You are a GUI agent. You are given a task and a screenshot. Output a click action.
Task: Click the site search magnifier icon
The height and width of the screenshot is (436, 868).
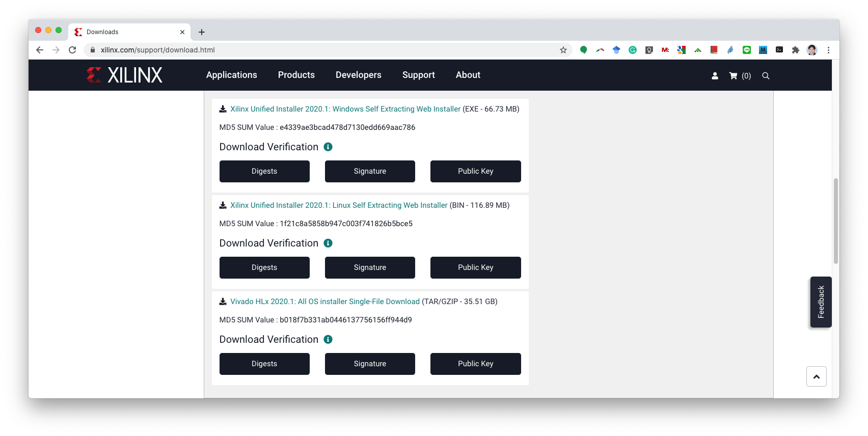click(766, 76)
